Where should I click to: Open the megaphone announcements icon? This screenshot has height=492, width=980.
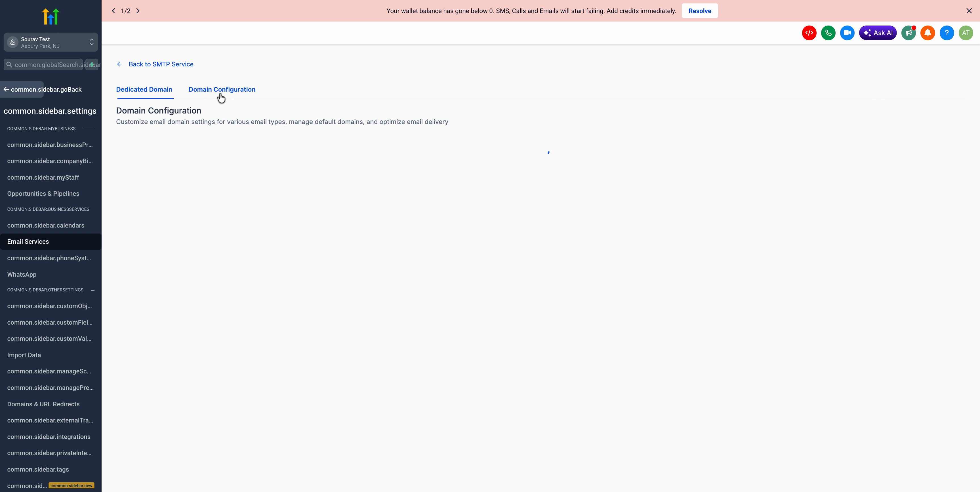coord(909,33)
